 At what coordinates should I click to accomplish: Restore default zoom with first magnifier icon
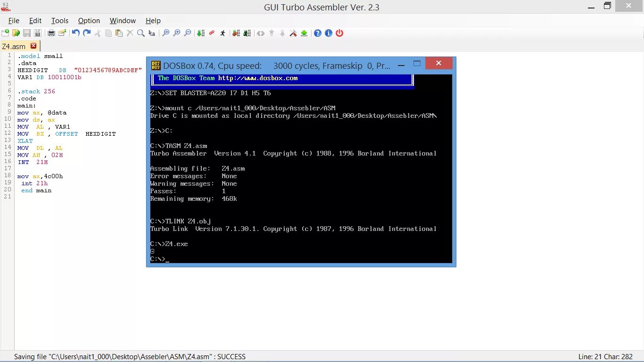point(165,33)
